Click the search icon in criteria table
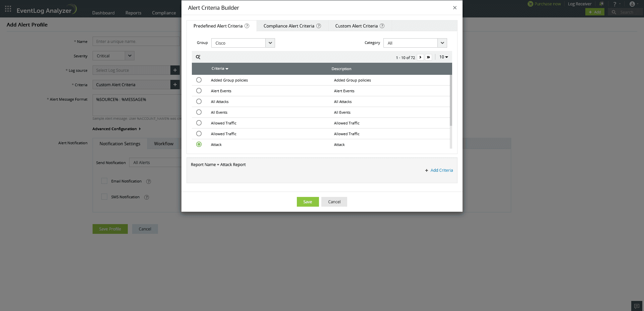Viewport: 644px width, 311px height. tap(198, 57)
